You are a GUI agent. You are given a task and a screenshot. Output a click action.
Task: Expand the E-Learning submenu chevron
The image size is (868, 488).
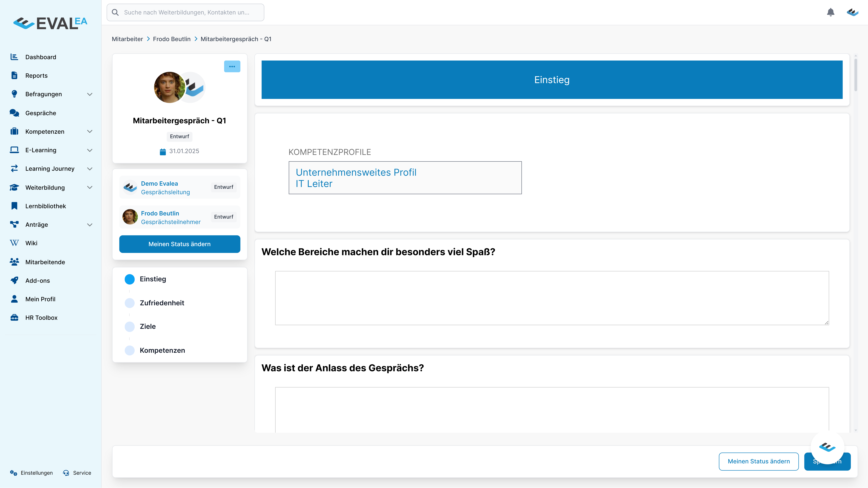pos(90,150)
